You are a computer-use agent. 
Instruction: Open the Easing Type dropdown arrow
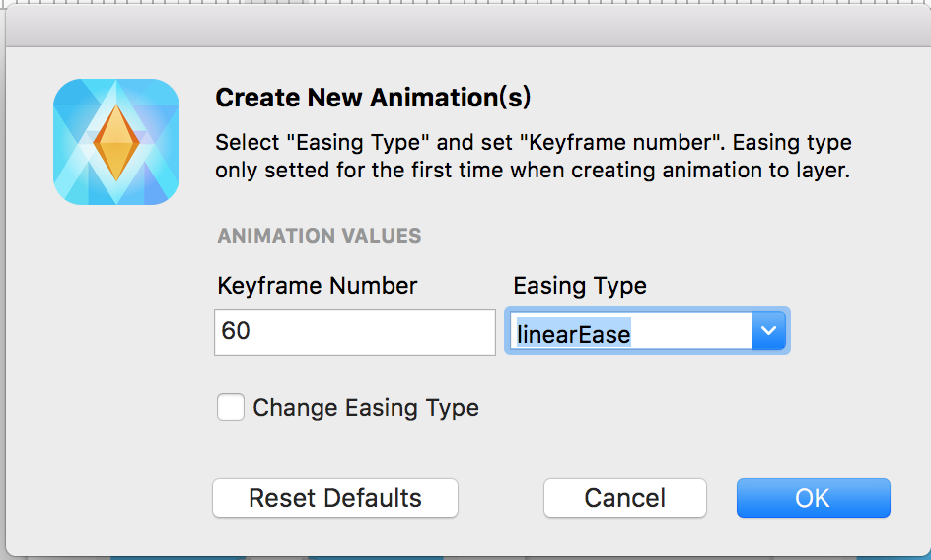[x=768, y=333]
